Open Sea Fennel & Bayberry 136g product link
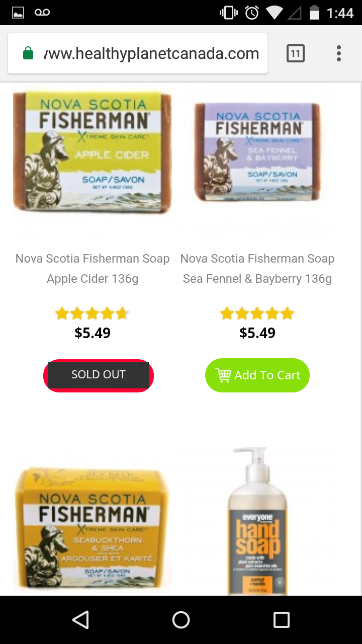This screenshot has height=644, width=362. [257, 268]
